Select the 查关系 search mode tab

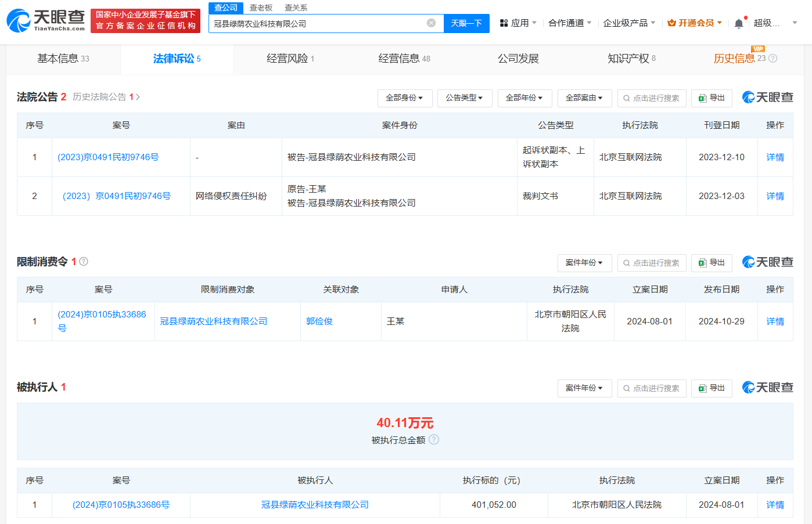pos(296,8)
